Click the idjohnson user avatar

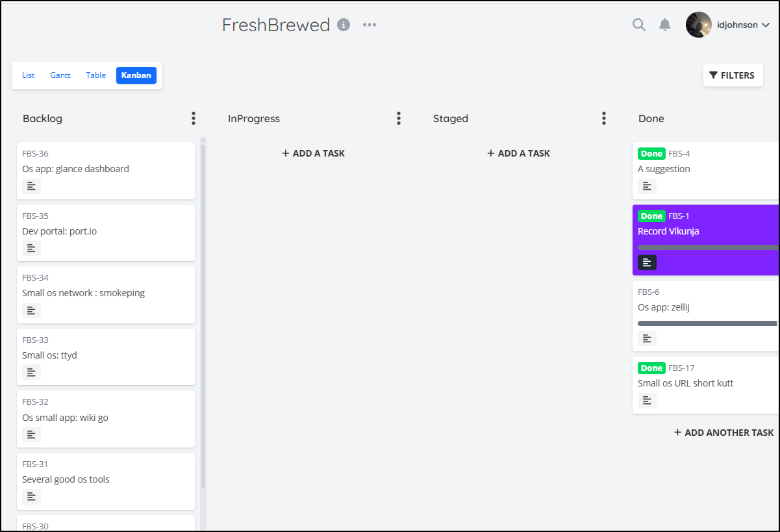coord(698,25)
